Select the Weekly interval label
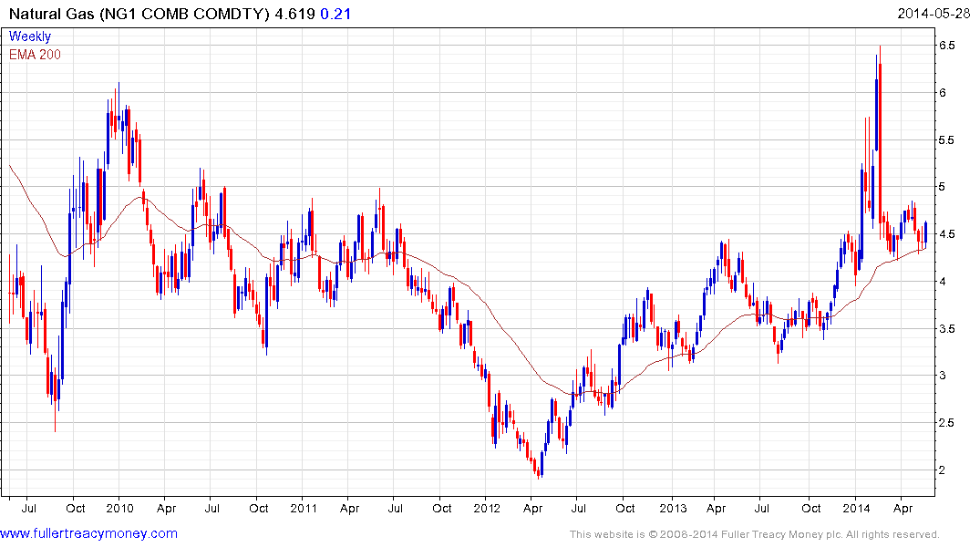Viewport: 980px width, 547px height. click(x=30, y=36)
